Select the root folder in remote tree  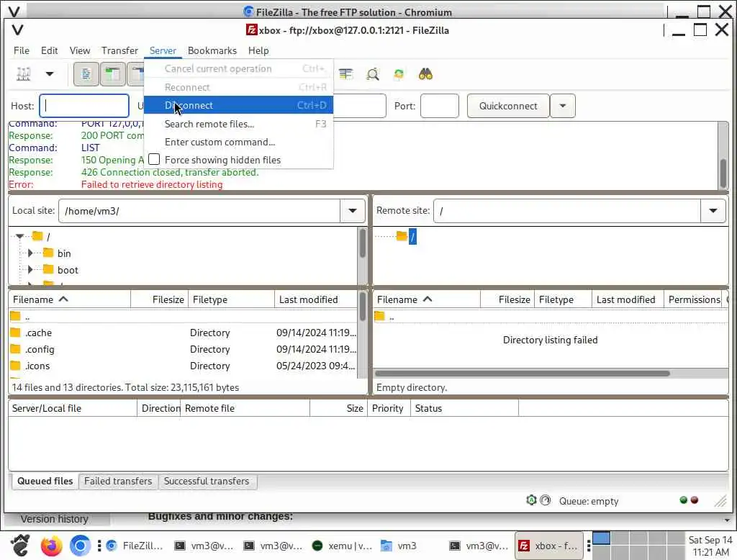[x=412, y=237]
